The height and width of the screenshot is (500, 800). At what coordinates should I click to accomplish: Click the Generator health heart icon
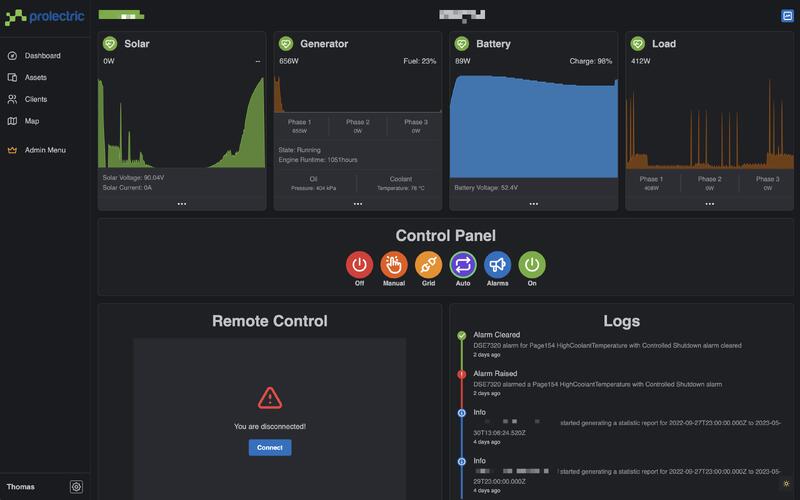click(x=286, y=43)
